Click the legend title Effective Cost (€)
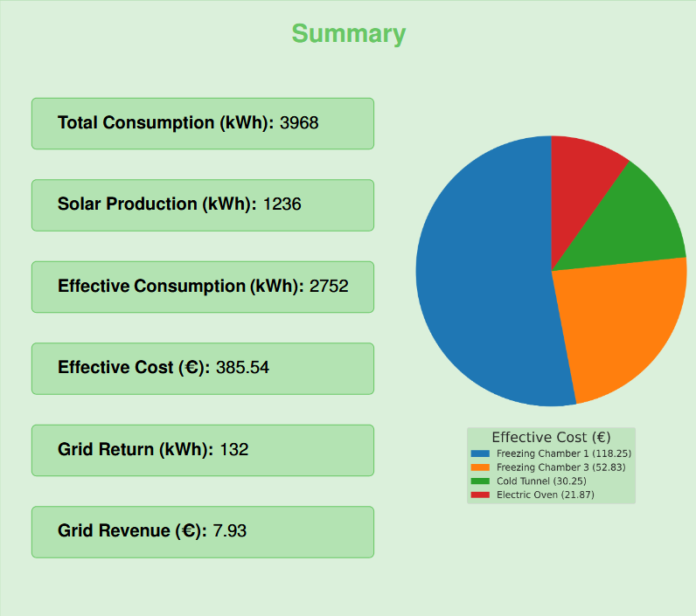 pos(551,438)
